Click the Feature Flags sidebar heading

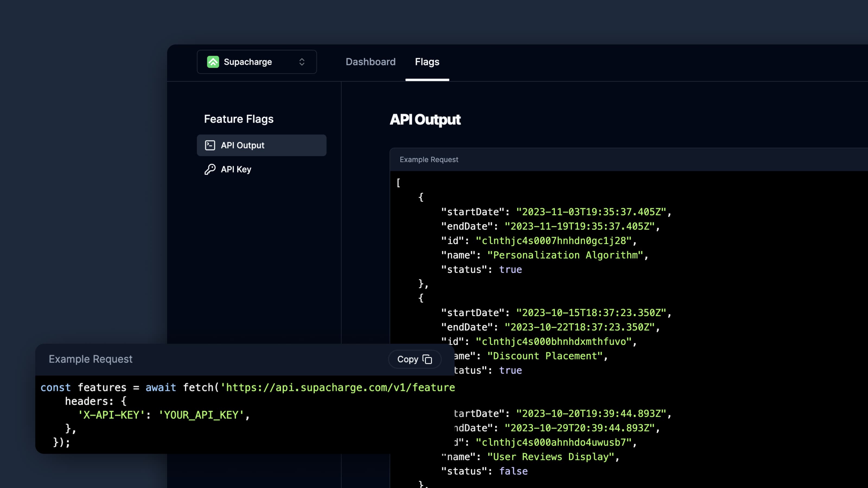(239, 119)
